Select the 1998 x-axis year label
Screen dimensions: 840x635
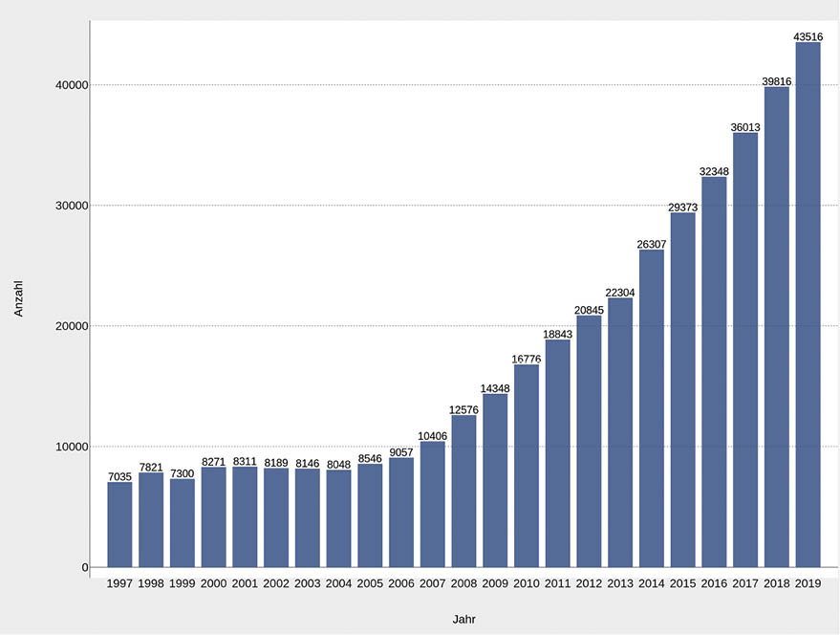[151, 583]
